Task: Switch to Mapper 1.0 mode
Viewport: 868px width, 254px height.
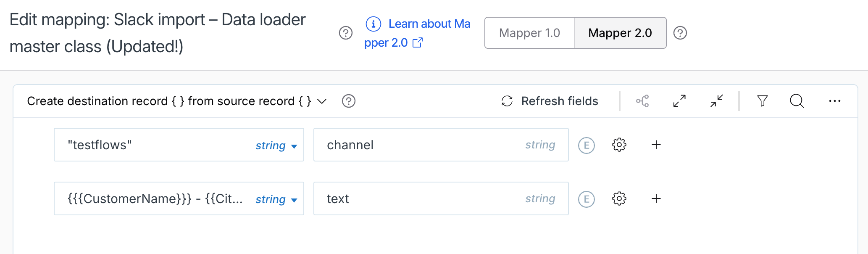Action: click(x=530, y=33)
